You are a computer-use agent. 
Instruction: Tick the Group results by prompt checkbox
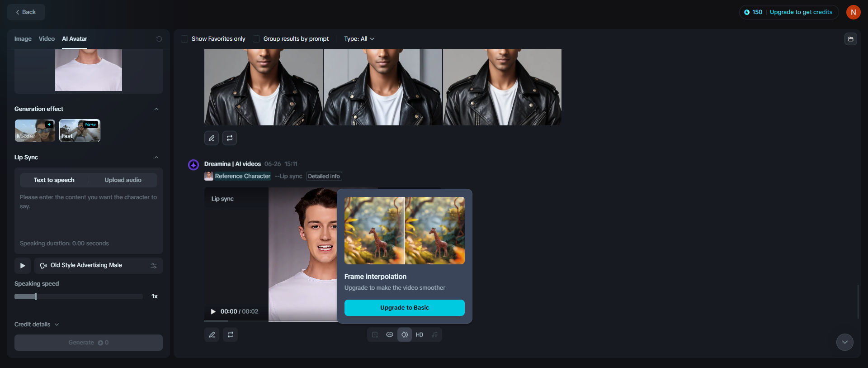256,39
